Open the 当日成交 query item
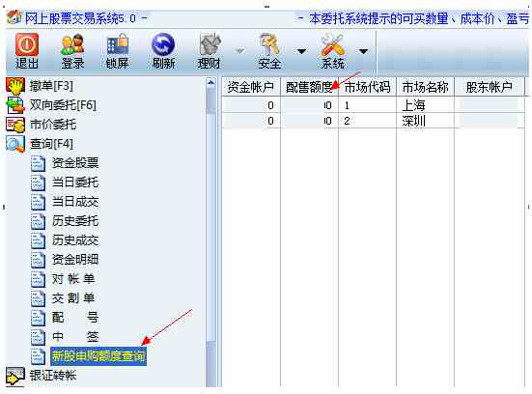 [x=75, y=202]
